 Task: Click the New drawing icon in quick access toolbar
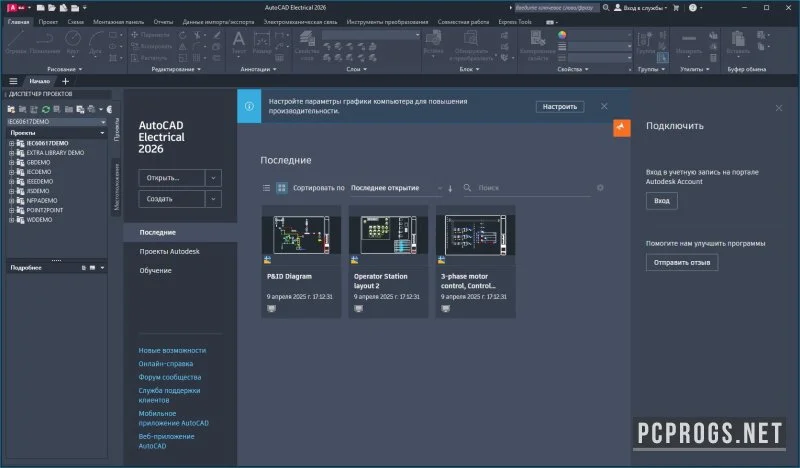click(x=40, y=8)
